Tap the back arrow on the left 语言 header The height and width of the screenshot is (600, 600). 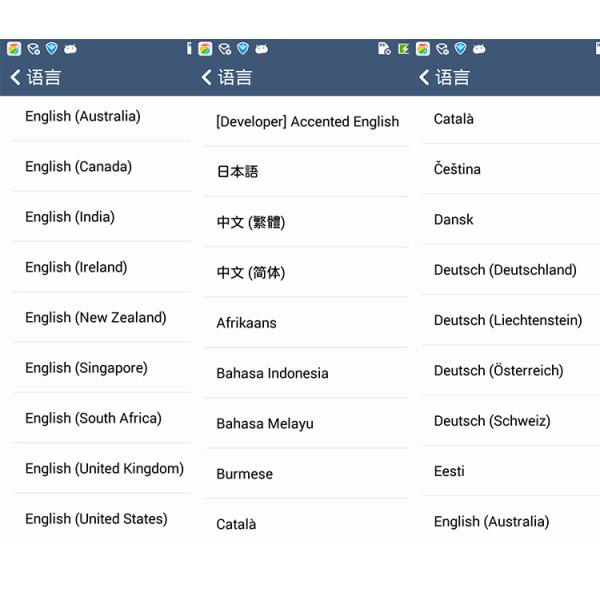(15, 78)
